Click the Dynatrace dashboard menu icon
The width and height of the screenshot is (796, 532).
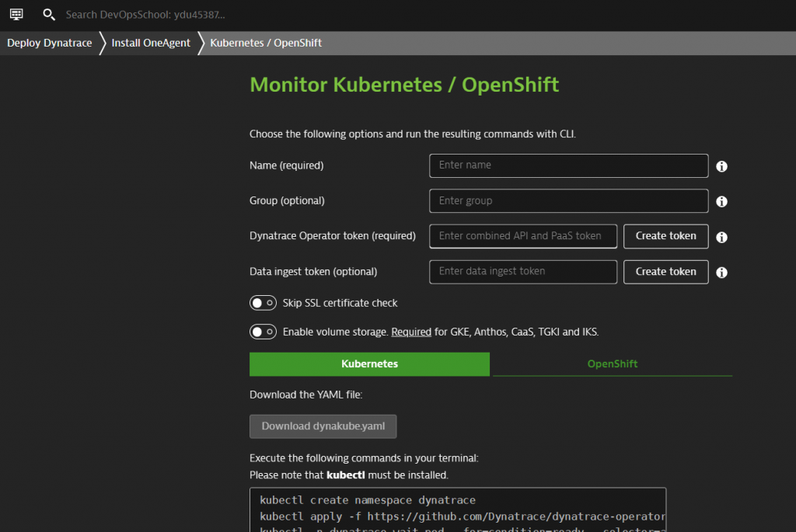tap(16, 15)
